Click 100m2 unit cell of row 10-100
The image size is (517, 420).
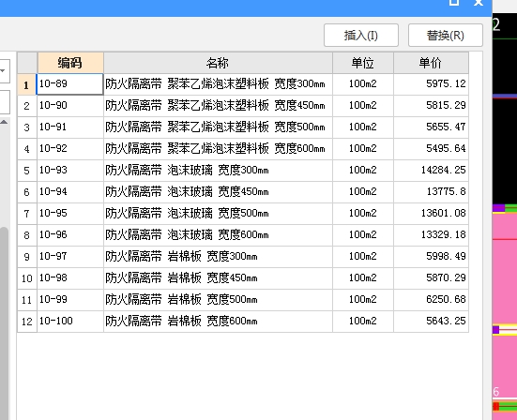(363, 322)
